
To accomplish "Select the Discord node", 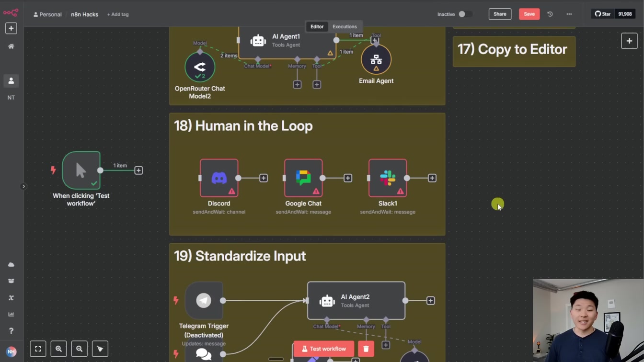I will [x=219, y=178].
